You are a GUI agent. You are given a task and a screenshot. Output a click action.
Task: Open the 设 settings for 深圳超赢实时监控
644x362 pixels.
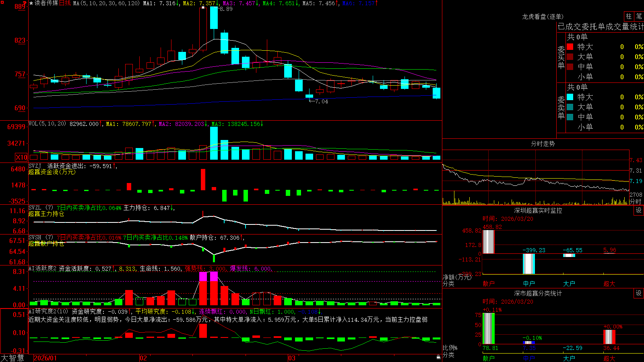coord(639,210)
